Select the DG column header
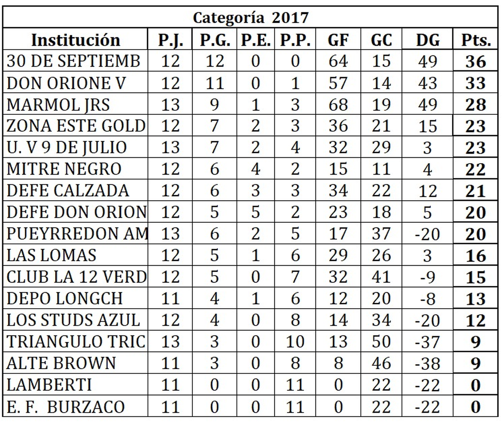 [428, 40]
